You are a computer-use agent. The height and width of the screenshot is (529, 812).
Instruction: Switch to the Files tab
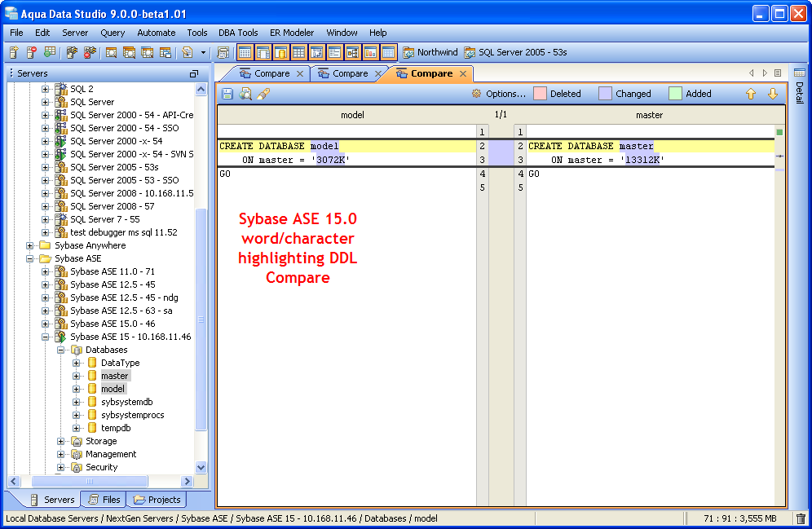click(x=104, y=500)
